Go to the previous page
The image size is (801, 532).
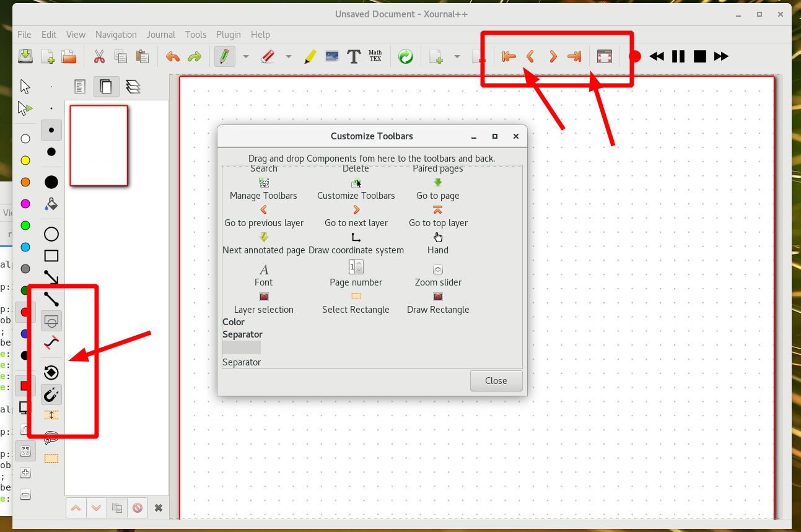click(x=530, y=56)
